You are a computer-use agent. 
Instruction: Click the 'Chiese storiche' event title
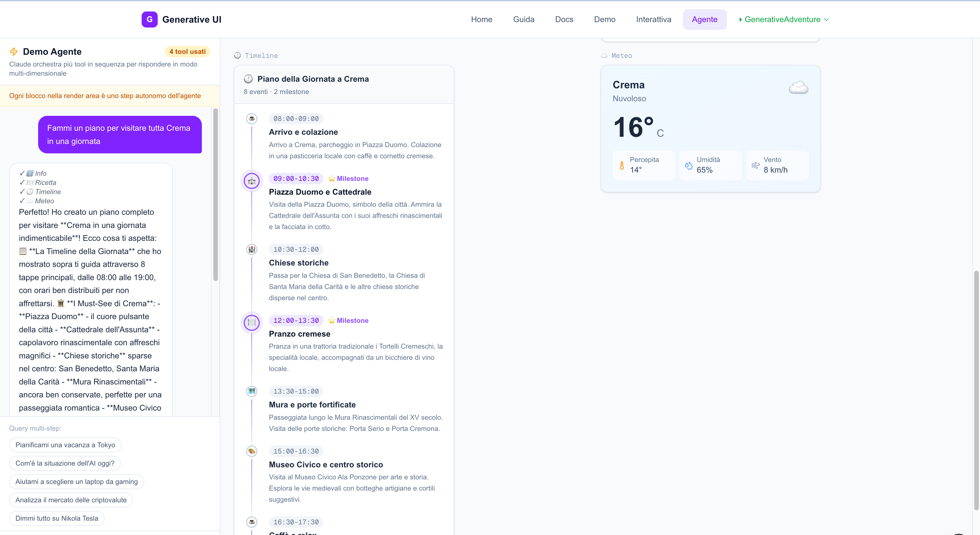pos(299,263)
